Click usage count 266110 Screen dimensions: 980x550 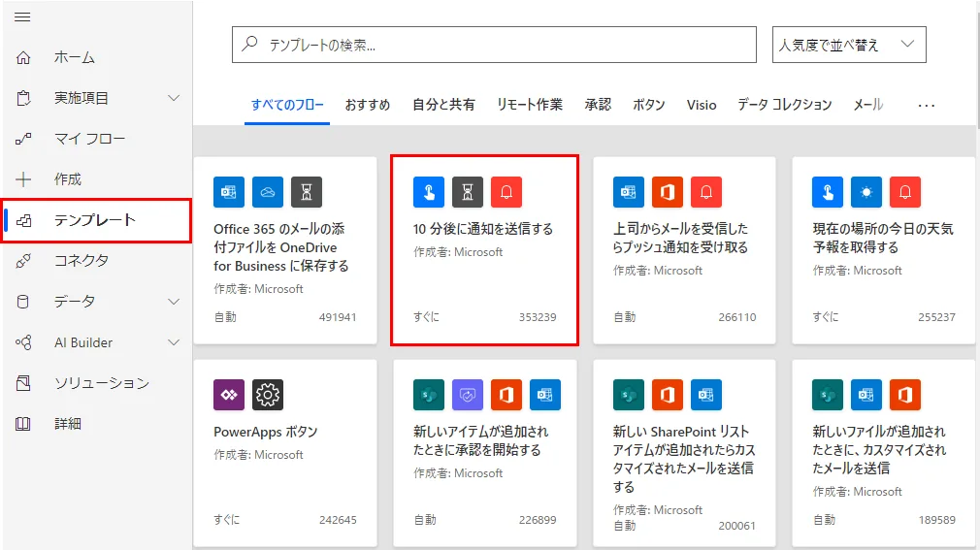point(736,317)
